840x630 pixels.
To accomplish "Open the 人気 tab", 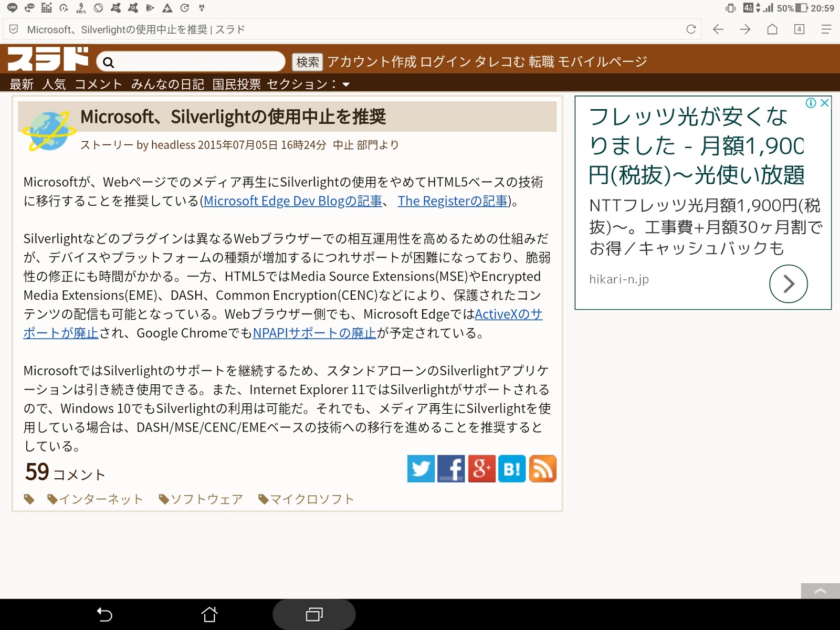I will 54,84.
